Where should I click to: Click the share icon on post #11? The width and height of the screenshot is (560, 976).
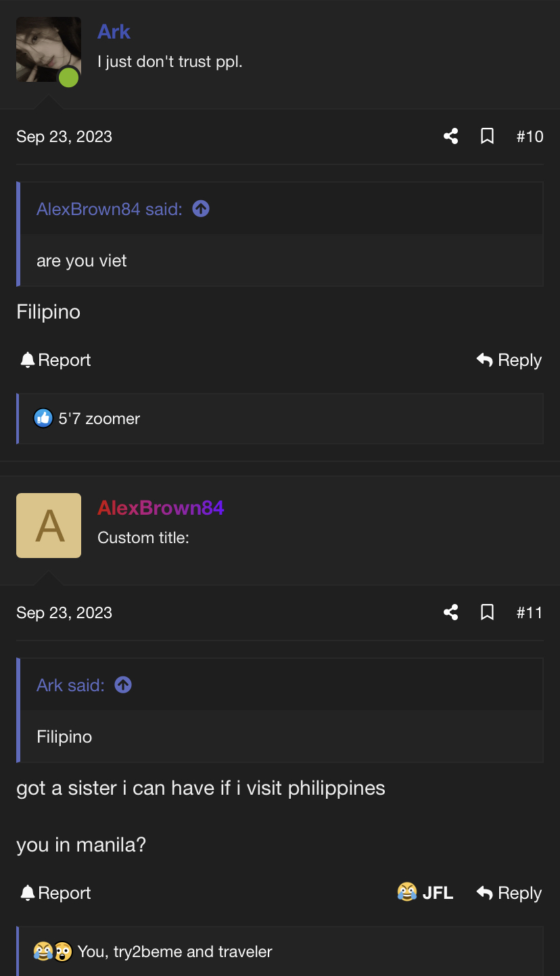tap(451, 613)
